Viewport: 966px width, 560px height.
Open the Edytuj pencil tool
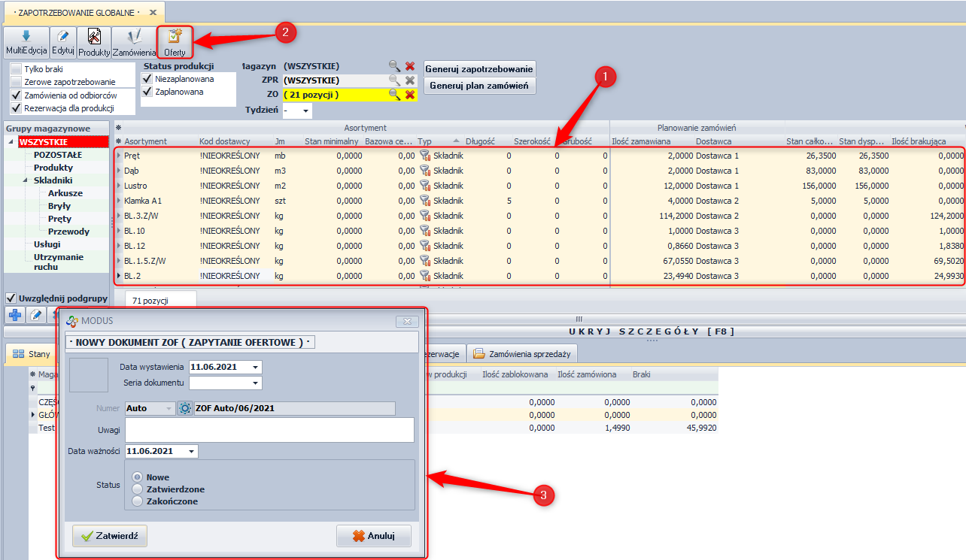[x=63, y=42]
